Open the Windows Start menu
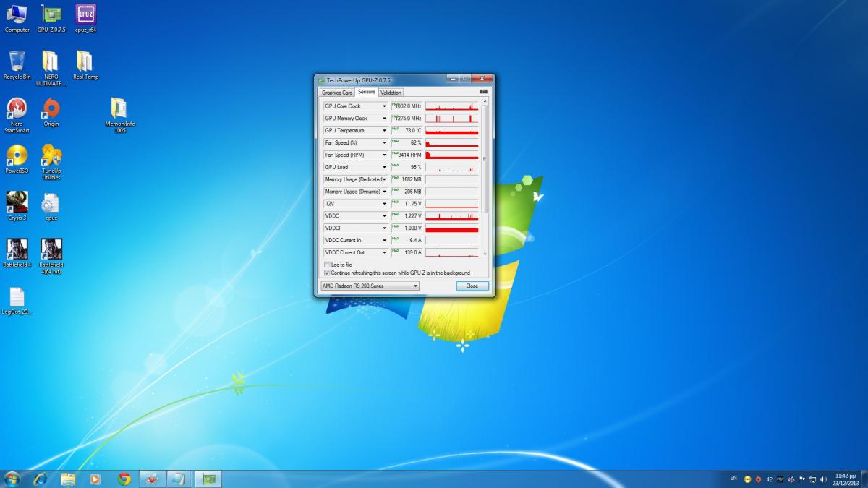The width and height of the screenshot is (868, 488). coord(12,479)
